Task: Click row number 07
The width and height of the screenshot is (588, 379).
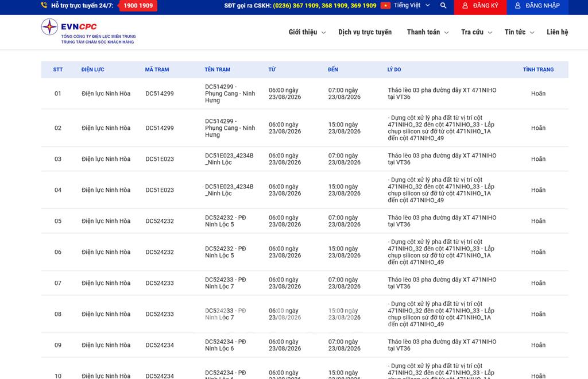Action: pos(58,283)
